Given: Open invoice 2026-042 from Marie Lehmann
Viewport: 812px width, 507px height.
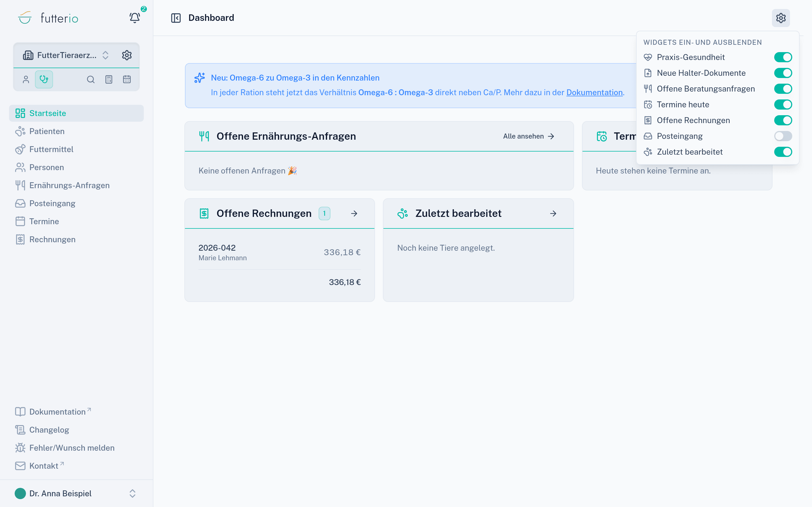Looking at the screenshot, I should (279, 252).
